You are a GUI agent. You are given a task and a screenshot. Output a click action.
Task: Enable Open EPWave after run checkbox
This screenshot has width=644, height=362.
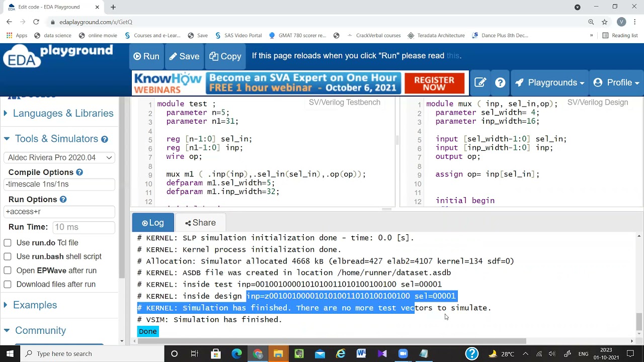click(8, 270)
